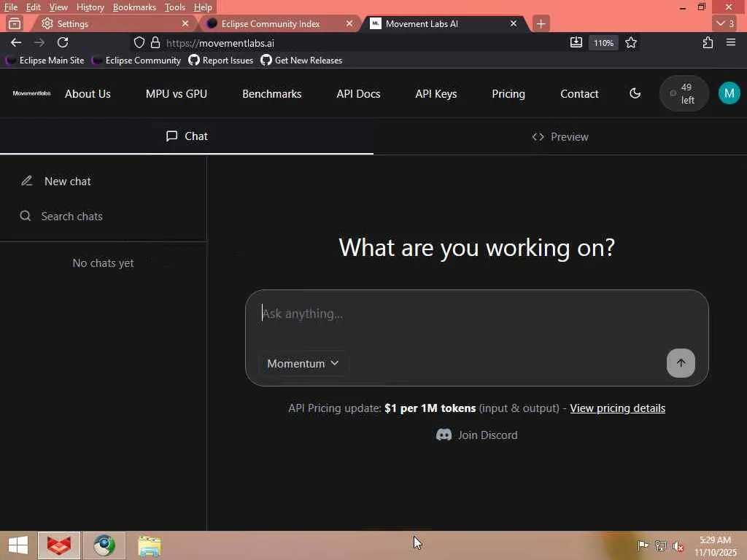Open the Help menu
Image resolution: width=747 pixels, height=560 pixels.
click(x=203, y=7)
